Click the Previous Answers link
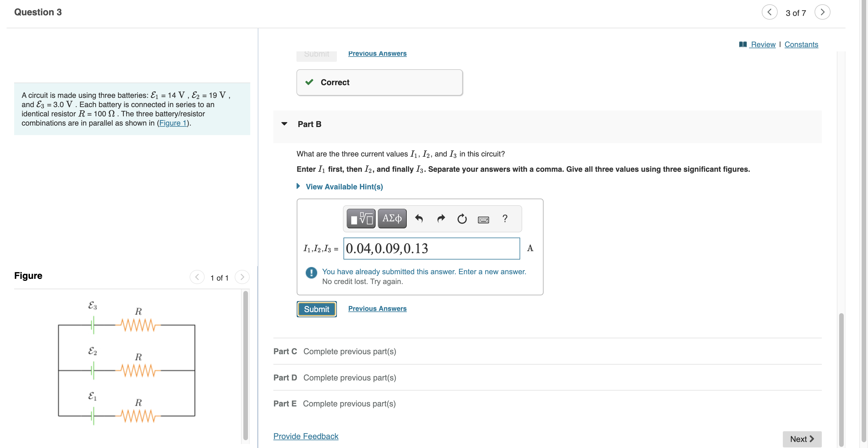 coord(377,307)
